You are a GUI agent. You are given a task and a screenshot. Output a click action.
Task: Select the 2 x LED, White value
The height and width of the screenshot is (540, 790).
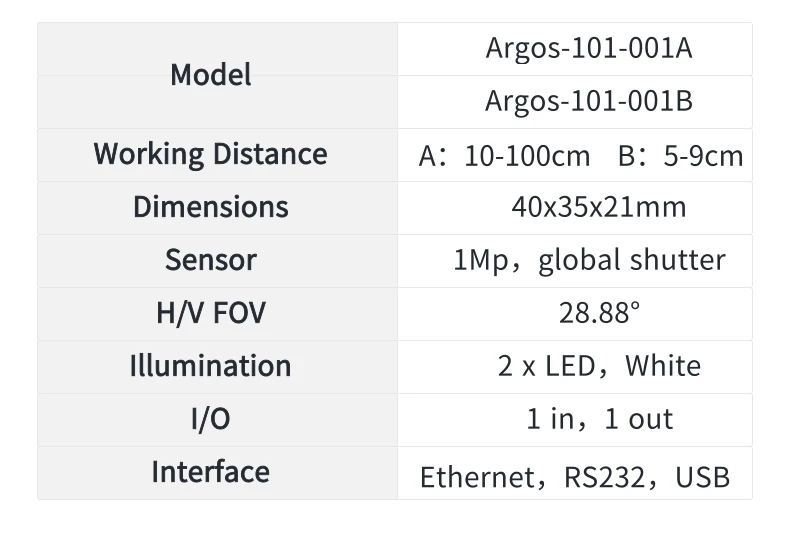pyautogui.click(x=598, y=366)
